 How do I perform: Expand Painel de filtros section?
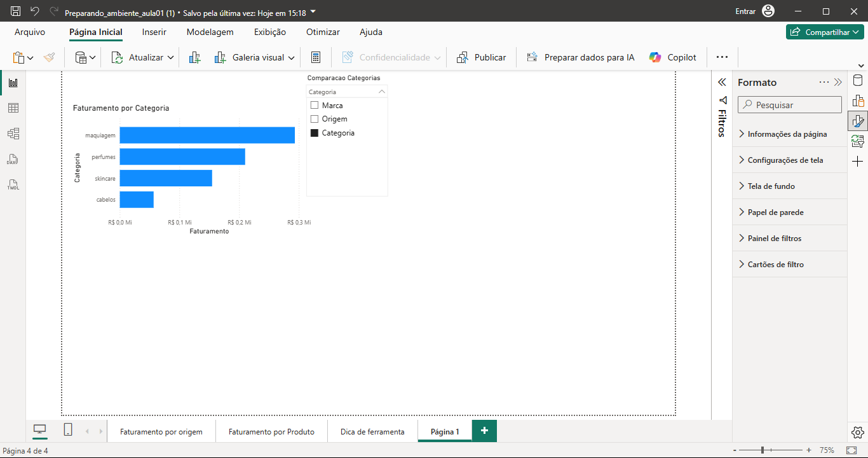click(x=790, y=239)
